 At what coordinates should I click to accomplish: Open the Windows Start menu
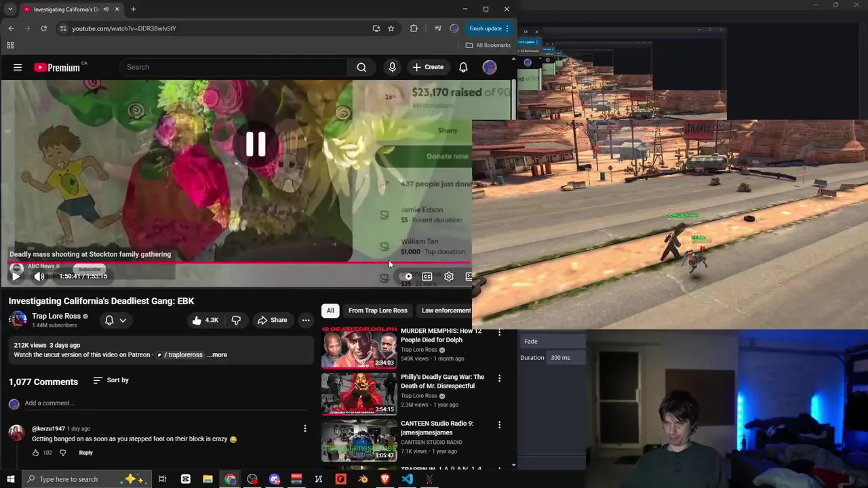pyautogui.click(x=10, y=479)
